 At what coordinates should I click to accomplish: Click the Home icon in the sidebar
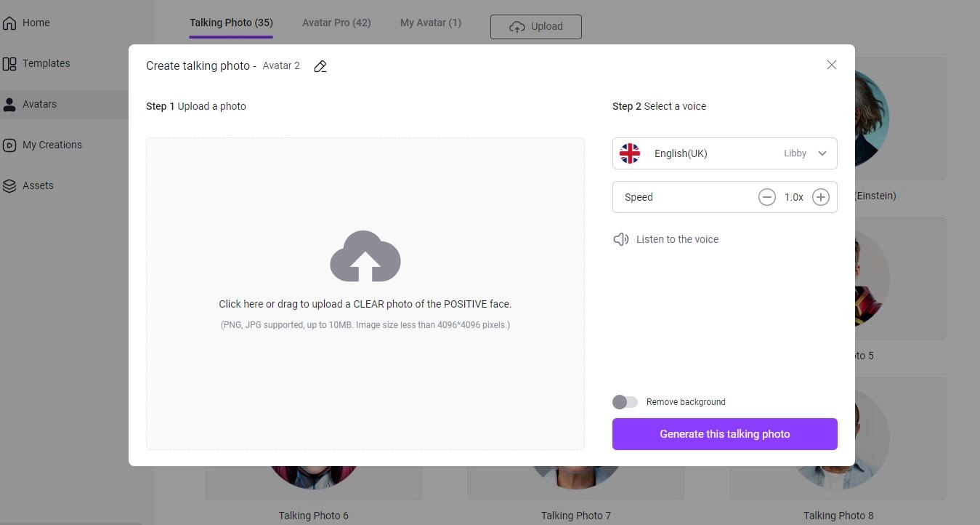coord(9,23)
